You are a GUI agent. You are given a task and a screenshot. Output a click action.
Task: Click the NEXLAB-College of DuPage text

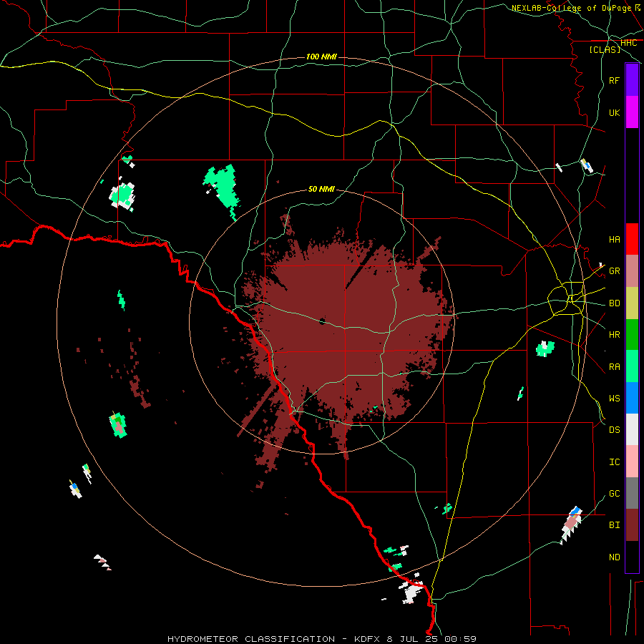click(571, 8)
